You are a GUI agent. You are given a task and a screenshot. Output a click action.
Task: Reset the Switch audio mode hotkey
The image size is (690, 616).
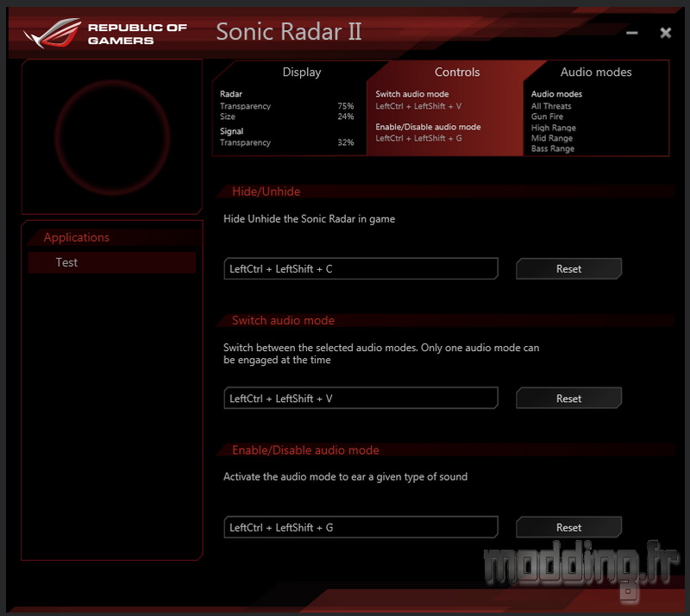point(568,398)
